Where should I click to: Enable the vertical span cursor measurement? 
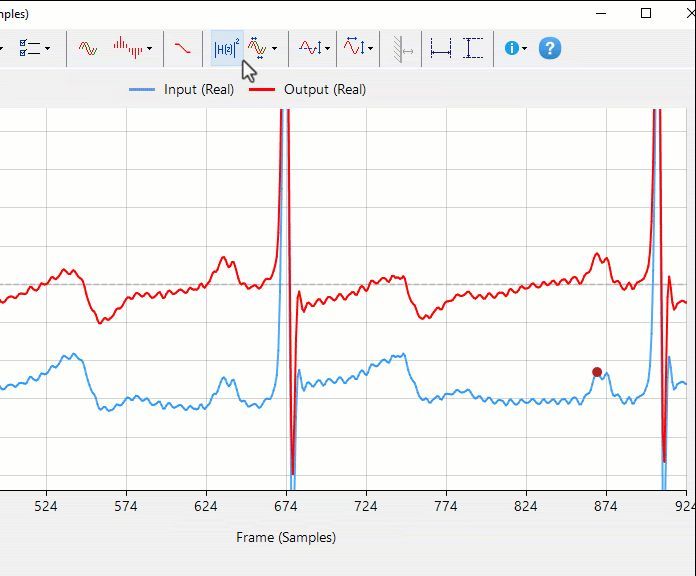coord(473,48)
